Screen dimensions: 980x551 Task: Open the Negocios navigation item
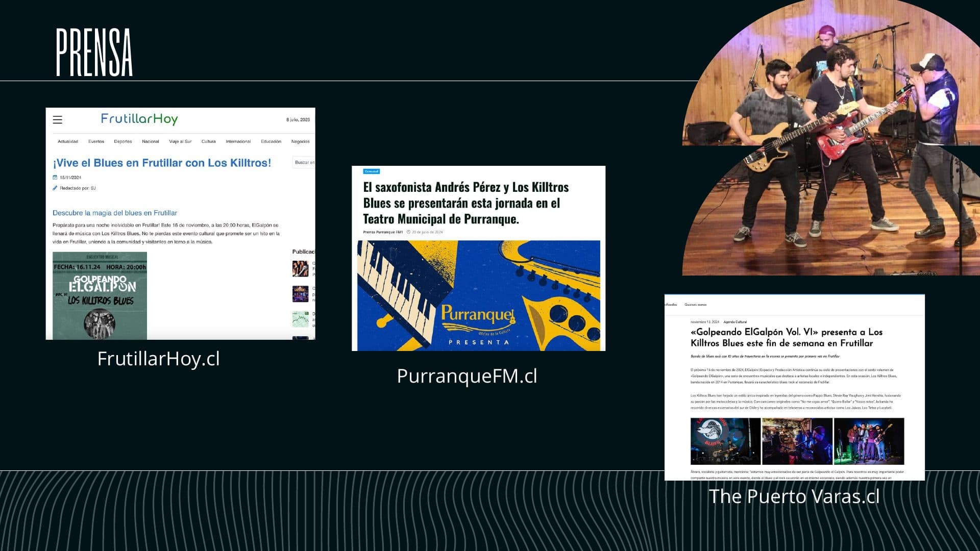pyautogui.click(x=301, y=142)
